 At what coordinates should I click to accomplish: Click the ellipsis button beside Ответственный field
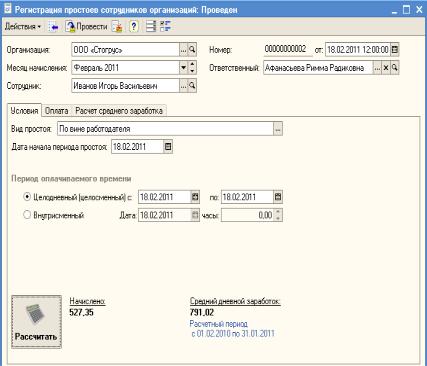[377, 68]
